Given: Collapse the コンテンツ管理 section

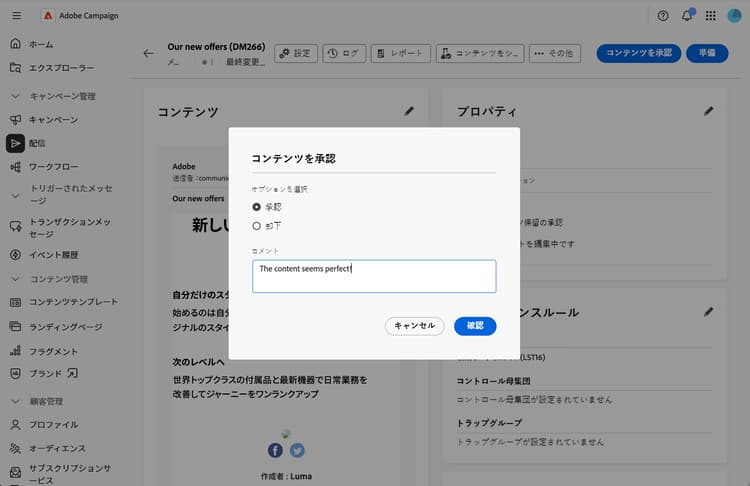Looking at the screenshot, I should tap(15, 279).
